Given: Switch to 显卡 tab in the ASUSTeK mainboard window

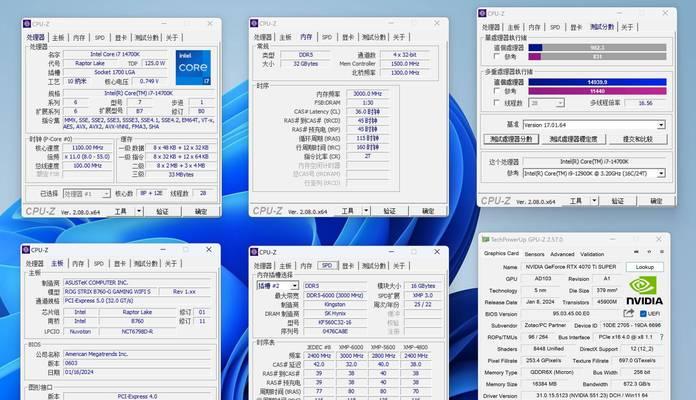Looking at the screenshot, I should pyautogui.click(x=120, y=264).
